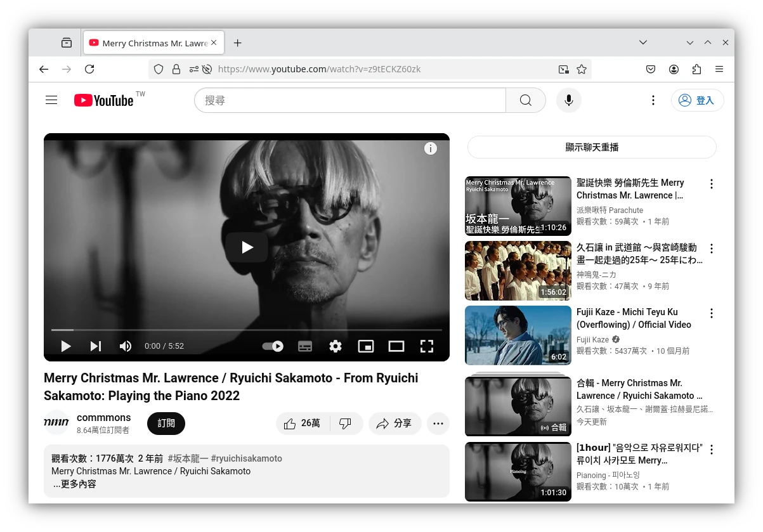Play the video with center play button

[x=247, y=247]
